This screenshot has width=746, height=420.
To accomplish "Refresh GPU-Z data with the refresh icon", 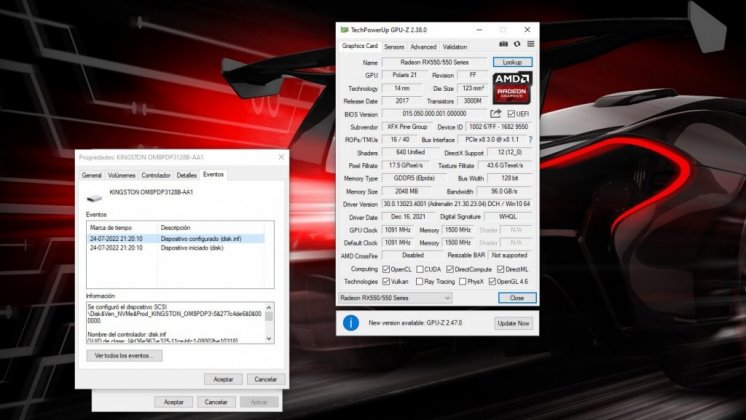I will coord(517,44).
